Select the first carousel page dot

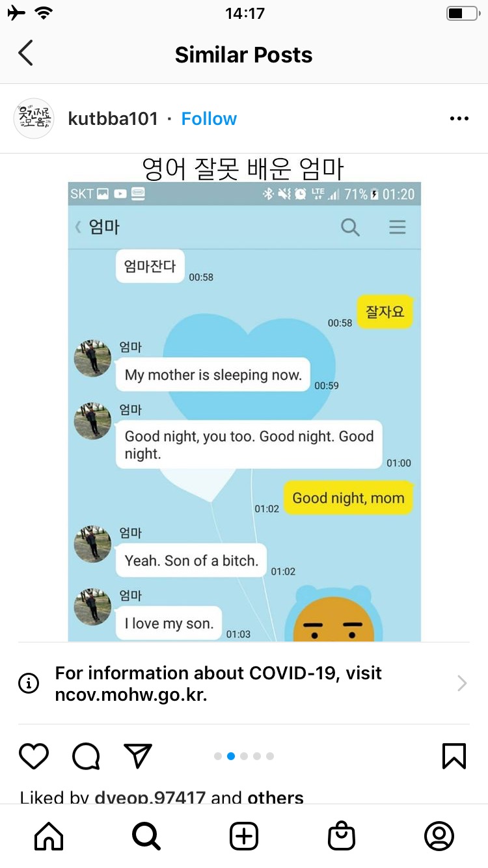(x=218, y=756)
